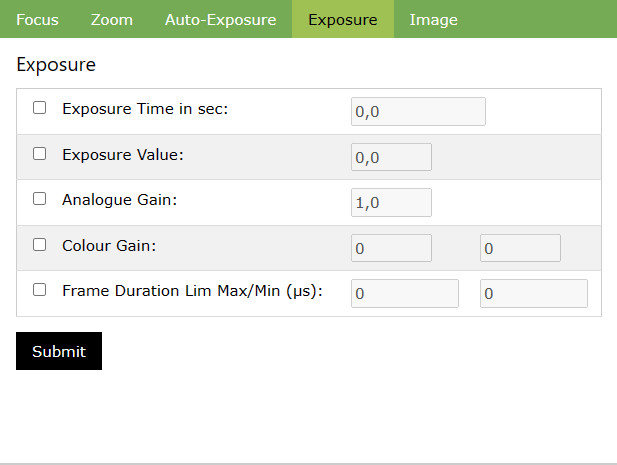Click the second Frame Duration limit field
The image size is (617, 465).
[x=533, y=294]
